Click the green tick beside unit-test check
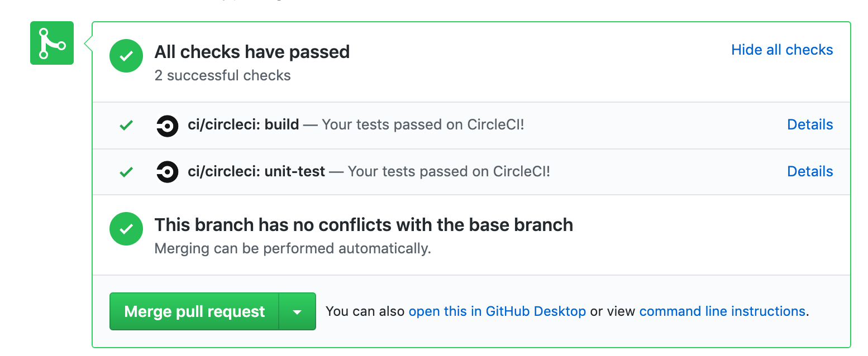The image size is (868, 356). (x=127, y=172)
